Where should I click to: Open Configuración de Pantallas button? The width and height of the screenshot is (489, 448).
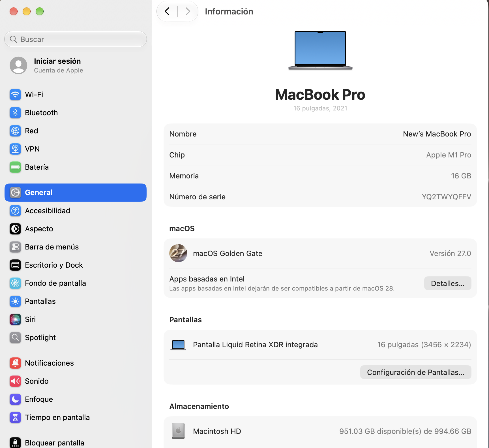point(416,372)
